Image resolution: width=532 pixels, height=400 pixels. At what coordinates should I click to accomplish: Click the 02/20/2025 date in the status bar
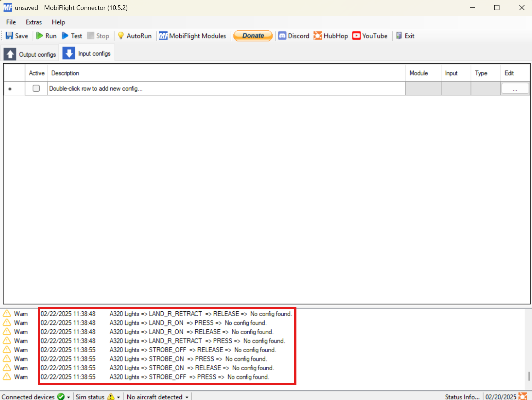pos(501,397)
